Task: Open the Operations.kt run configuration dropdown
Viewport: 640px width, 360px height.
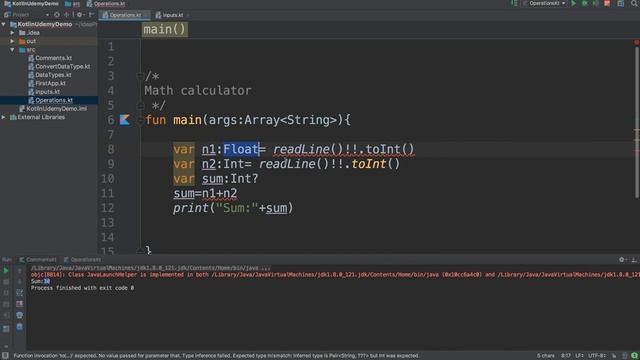Action: pos(545,3)
